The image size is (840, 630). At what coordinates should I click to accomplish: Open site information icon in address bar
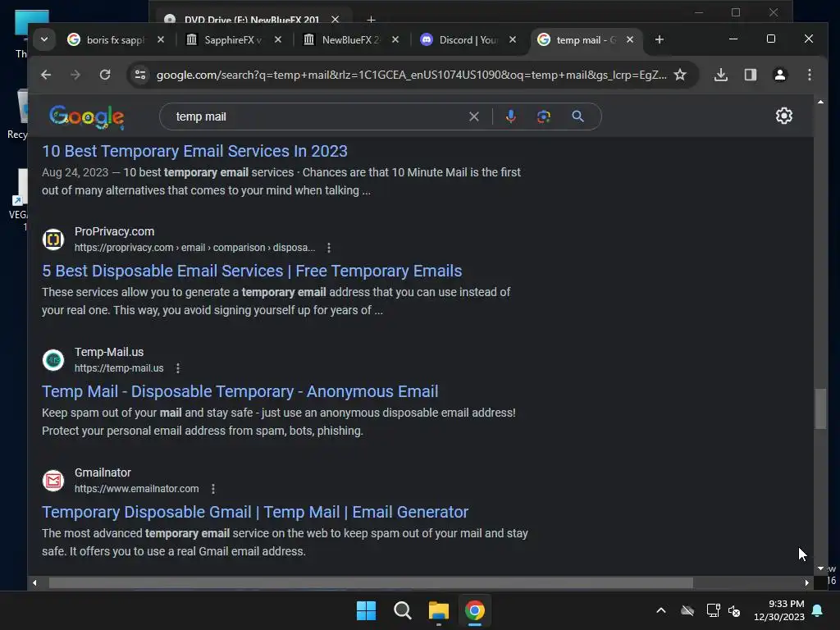[x=140, y=75]
